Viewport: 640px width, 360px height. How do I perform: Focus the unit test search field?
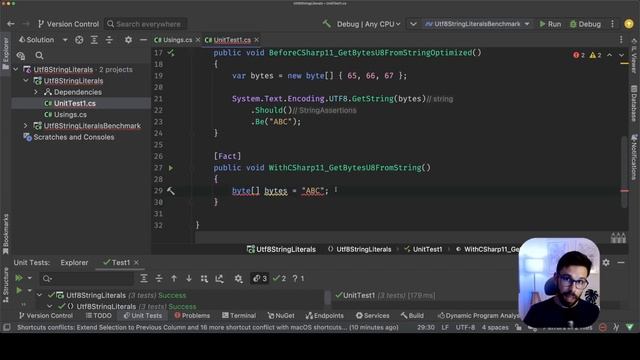tap(87, 278)
